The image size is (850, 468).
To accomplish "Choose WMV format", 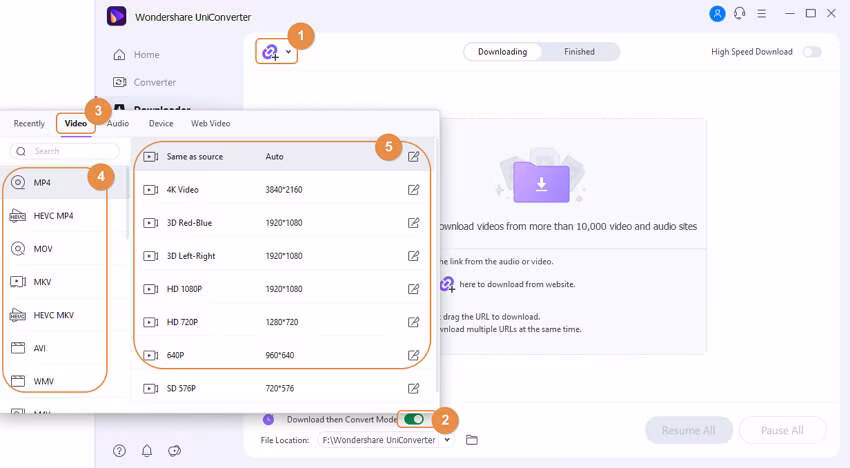I will point(65,381).
